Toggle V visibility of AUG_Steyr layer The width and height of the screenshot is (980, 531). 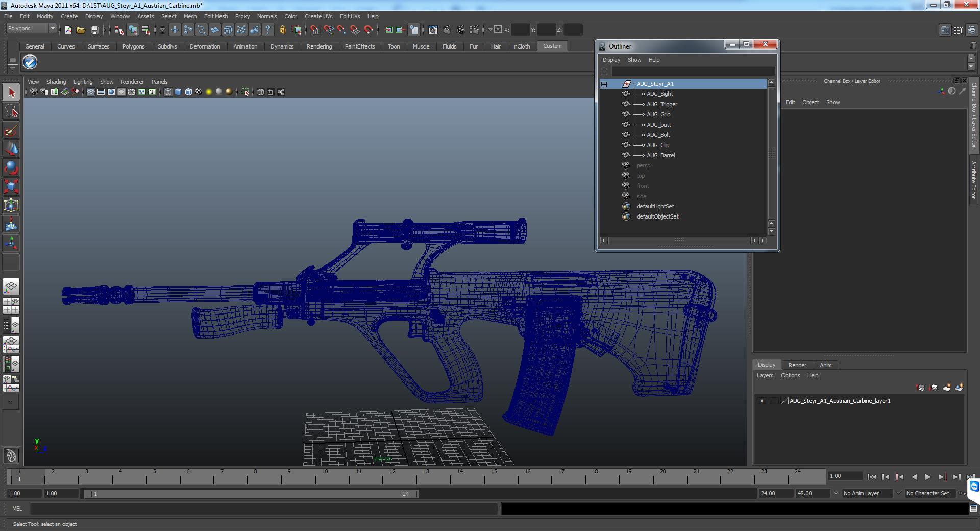click(762, 401)
